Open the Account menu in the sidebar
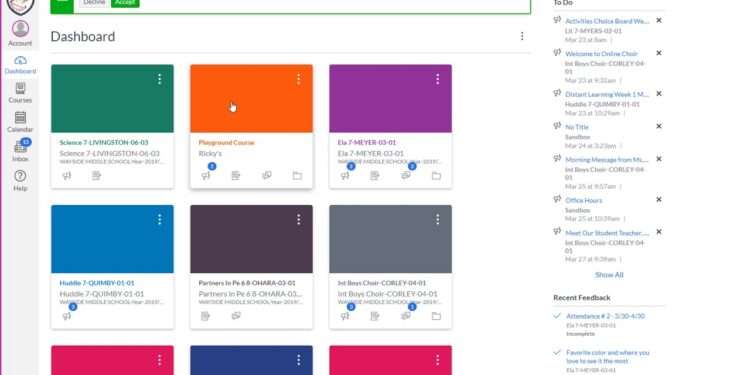This screenshot has width=750, height=375. pos(20,33)
